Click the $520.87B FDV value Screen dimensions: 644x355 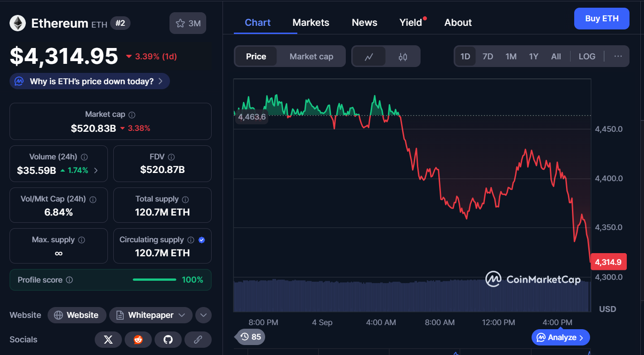[162, 170]
